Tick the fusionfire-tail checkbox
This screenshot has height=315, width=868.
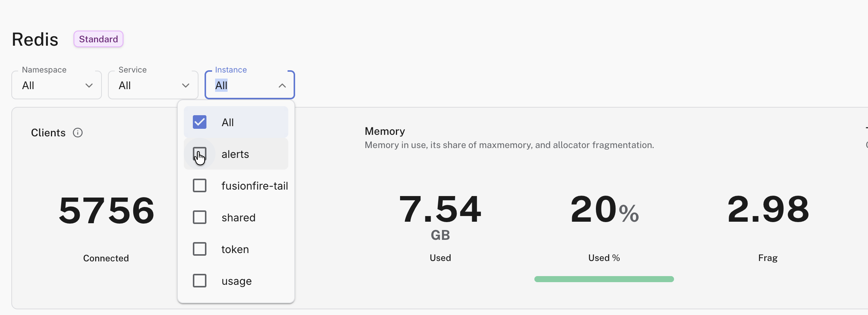pyautogui.click(x=200, y=185)
